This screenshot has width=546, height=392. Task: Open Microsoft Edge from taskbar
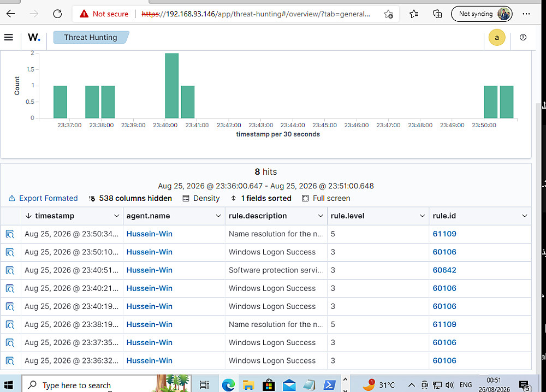228,385
